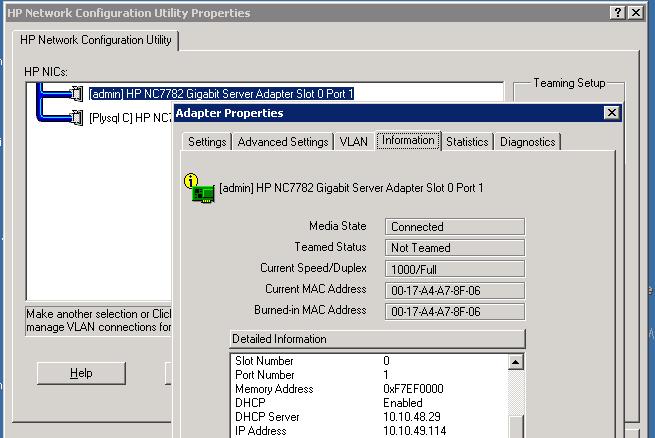
Task: Click the IP Address value 10.10.49.114
Action: pos(414,431)
